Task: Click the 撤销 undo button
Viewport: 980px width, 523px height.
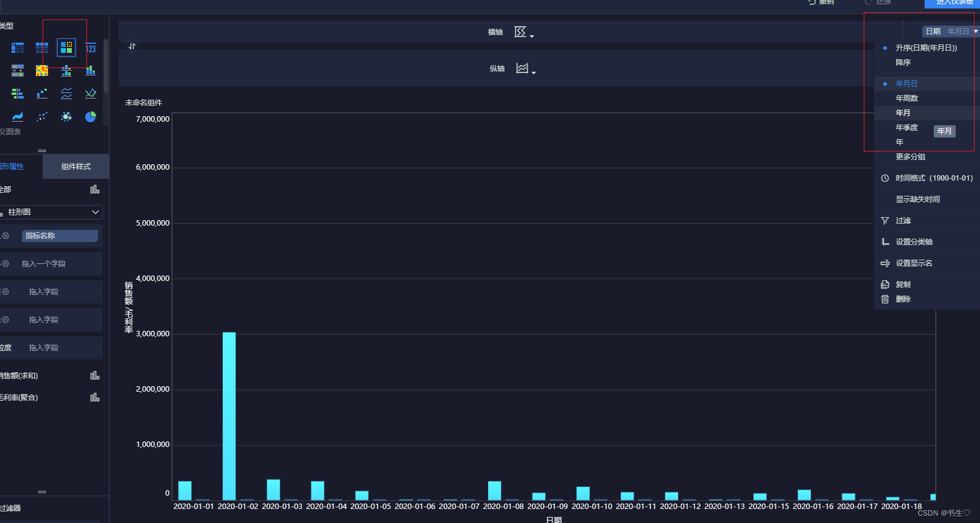Action: pos(822,2)
